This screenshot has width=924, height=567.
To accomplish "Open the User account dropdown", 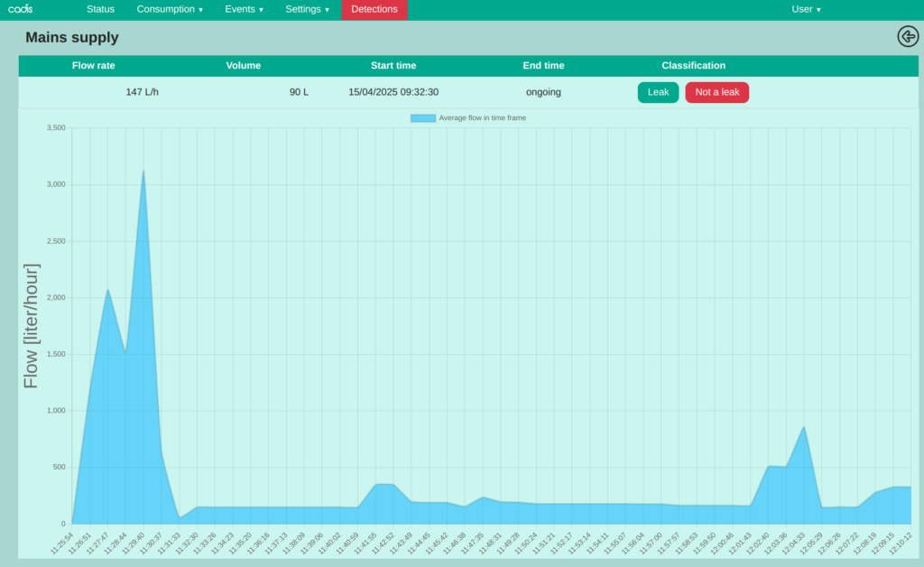I will point(805,9).
